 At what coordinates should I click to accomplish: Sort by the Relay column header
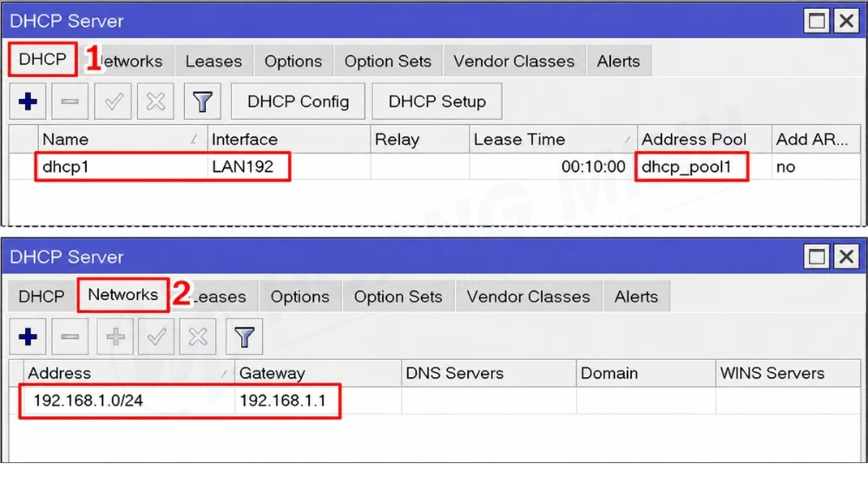coord(419,140)
